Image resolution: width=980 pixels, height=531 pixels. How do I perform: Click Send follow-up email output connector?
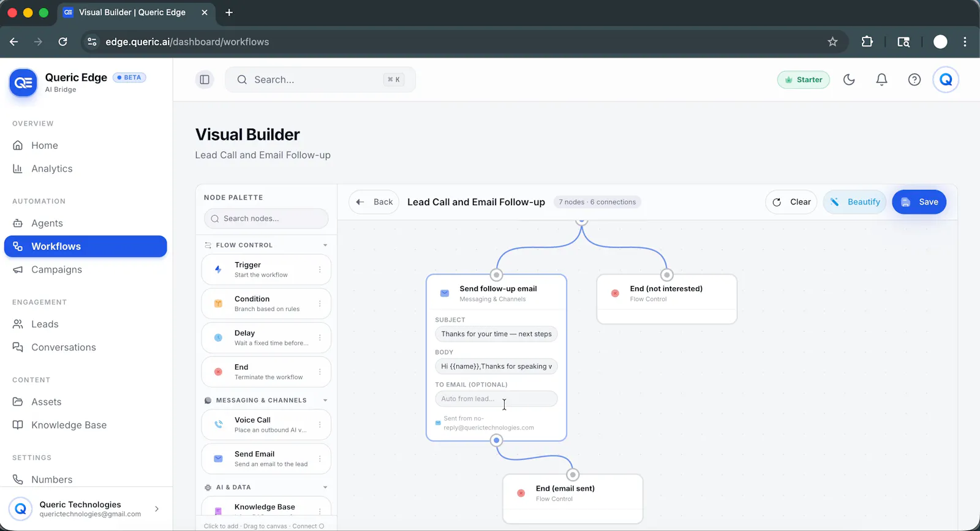[496, 440]
